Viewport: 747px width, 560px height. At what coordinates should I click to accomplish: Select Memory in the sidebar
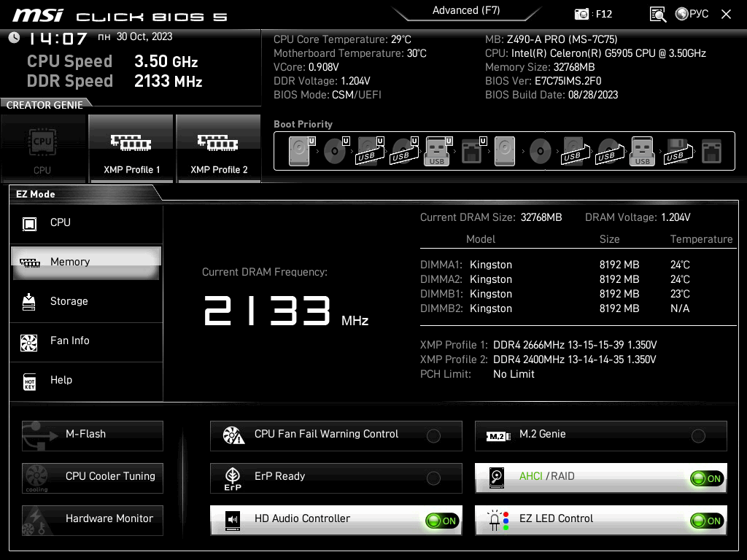[86, 262]
